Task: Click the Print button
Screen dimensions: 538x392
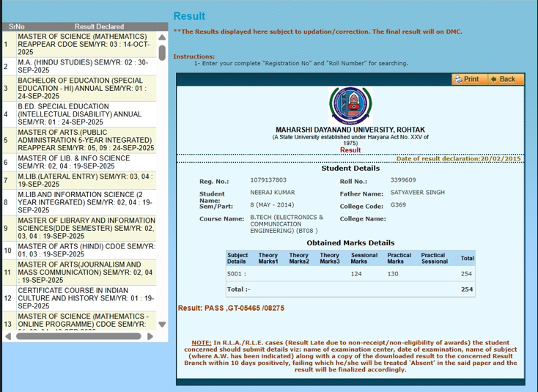Action: [x=469, y=79]
